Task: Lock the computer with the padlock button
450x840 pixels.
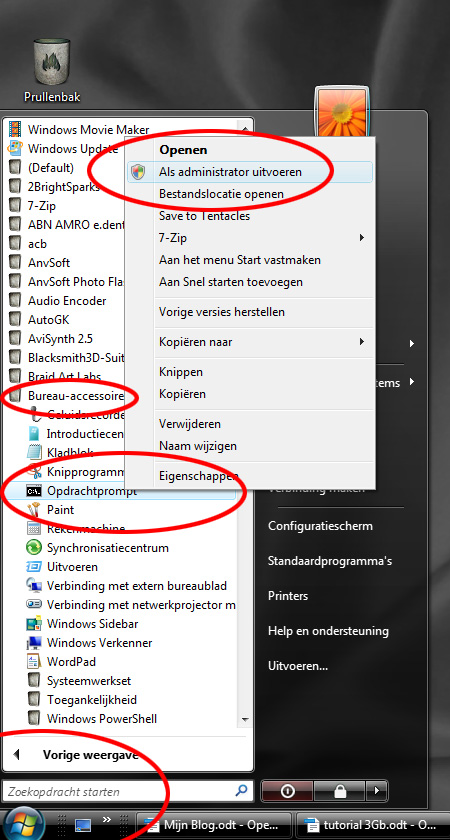Action: click(340, 791)
